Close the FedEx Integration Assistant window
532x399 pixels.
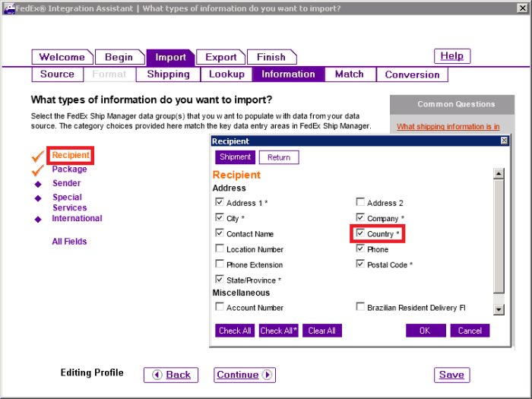[x=523, y=8]
